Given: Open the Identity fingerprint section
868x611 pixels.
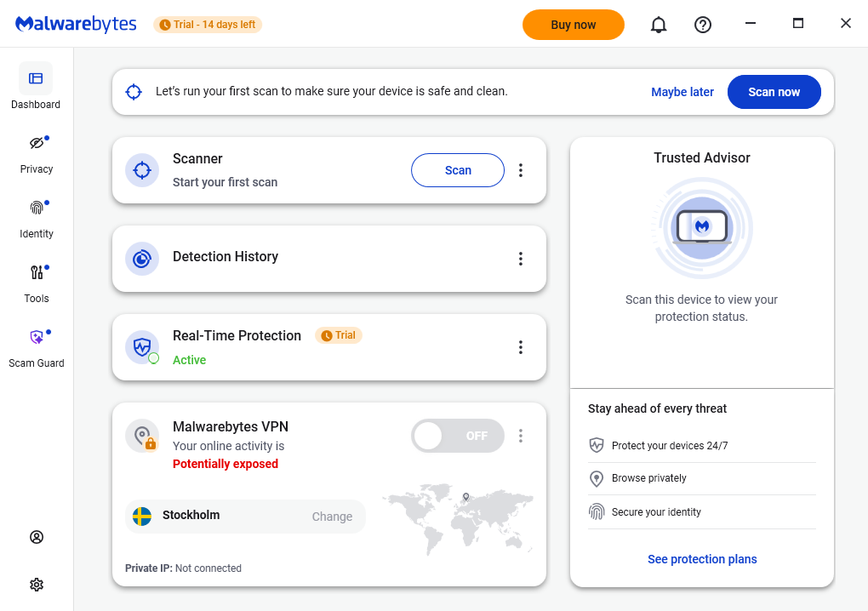Looking at the screenshot, I should click(36, 220).
